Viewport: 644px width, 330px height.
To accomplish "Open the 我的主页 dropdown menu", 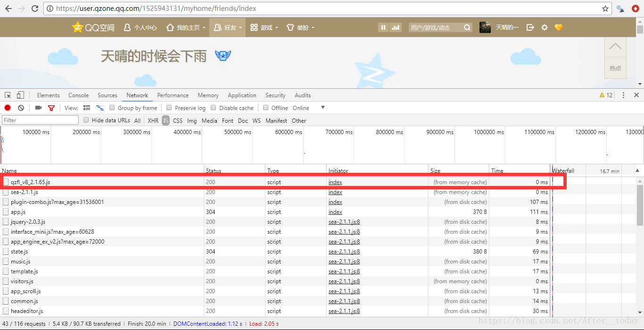I will click(x=186, y=27).
